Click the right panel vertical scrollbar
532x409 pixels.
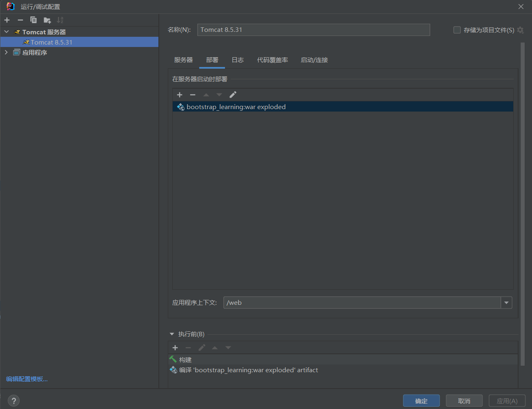click(523, 204)
